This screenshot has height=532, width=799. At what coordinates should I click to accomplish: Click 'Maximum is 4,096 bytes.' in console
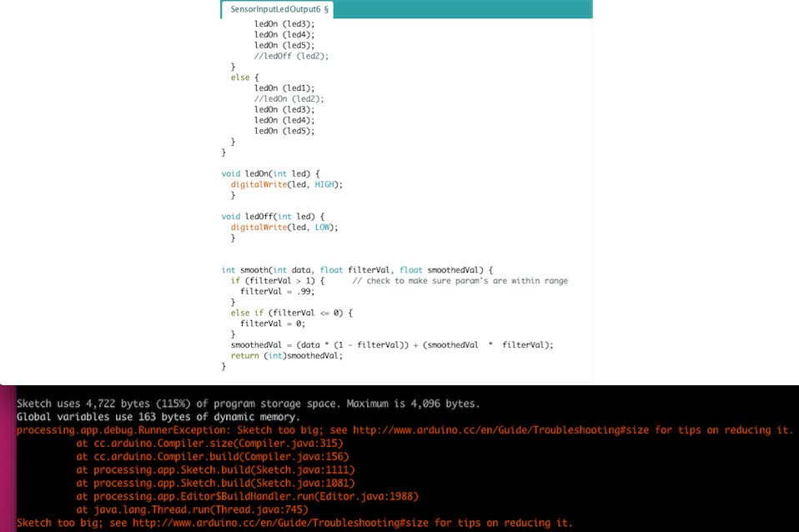coord(413,404)
